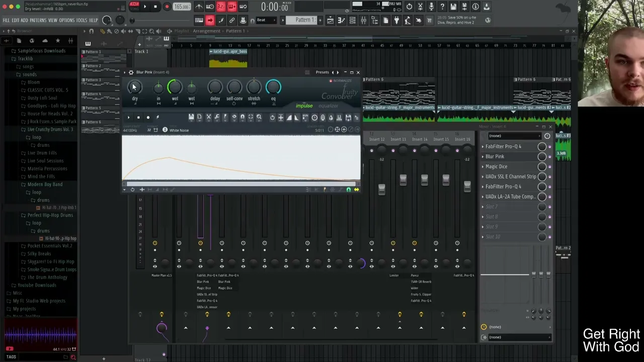Click the Convolver impulse record button
Viewport: 644px width, 362px height.
148,118
